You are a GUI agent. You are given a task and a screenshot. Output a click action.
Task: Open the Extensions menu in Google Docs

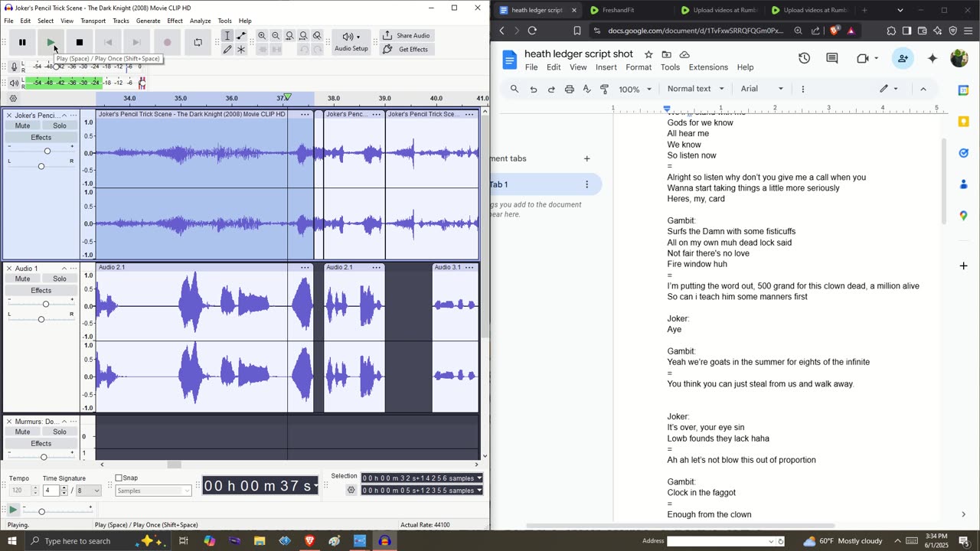(x=708, y=67)
